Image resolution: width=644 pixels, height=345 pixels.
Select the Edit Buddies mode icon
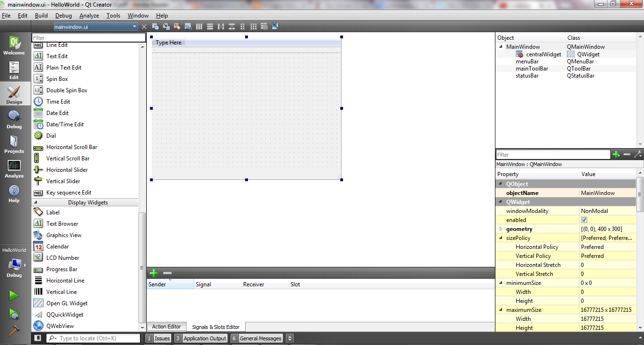tap(177, 27)
